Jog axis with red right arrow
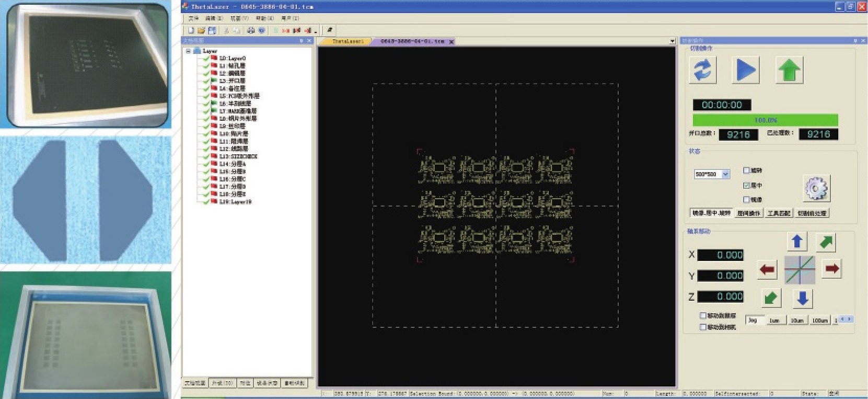This screenshot has height=399, width=868. point(831,269)
